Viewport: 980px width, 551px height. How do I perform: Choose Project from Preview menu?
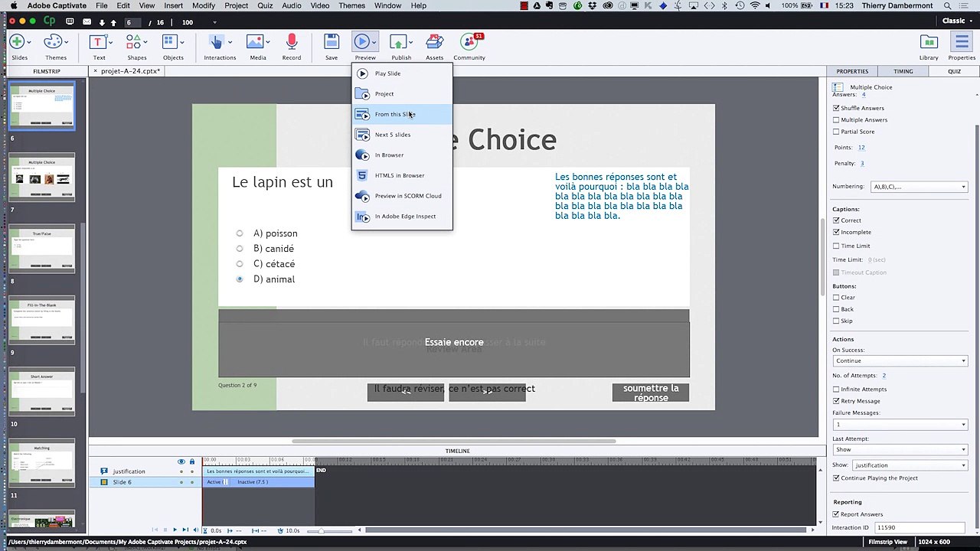402,94
